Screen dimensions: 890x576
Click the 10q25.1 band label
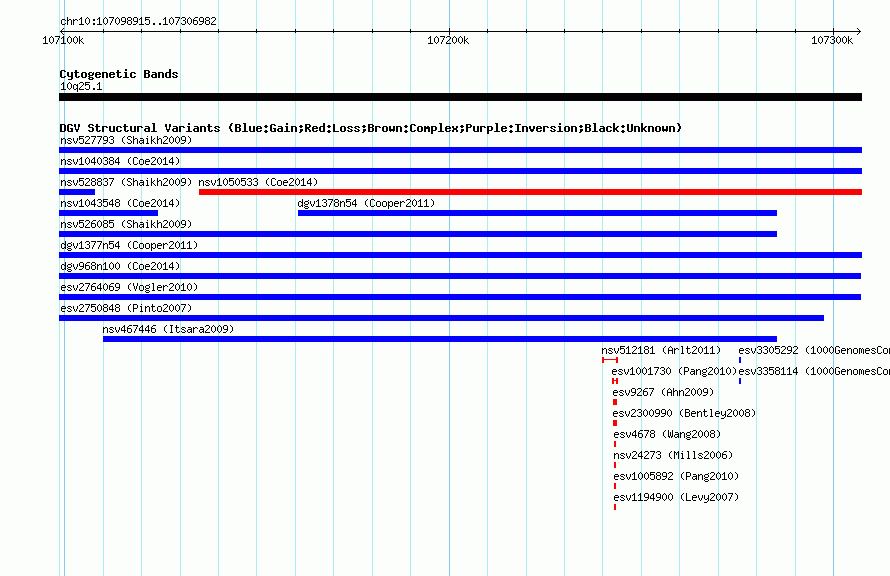point(81,86)
